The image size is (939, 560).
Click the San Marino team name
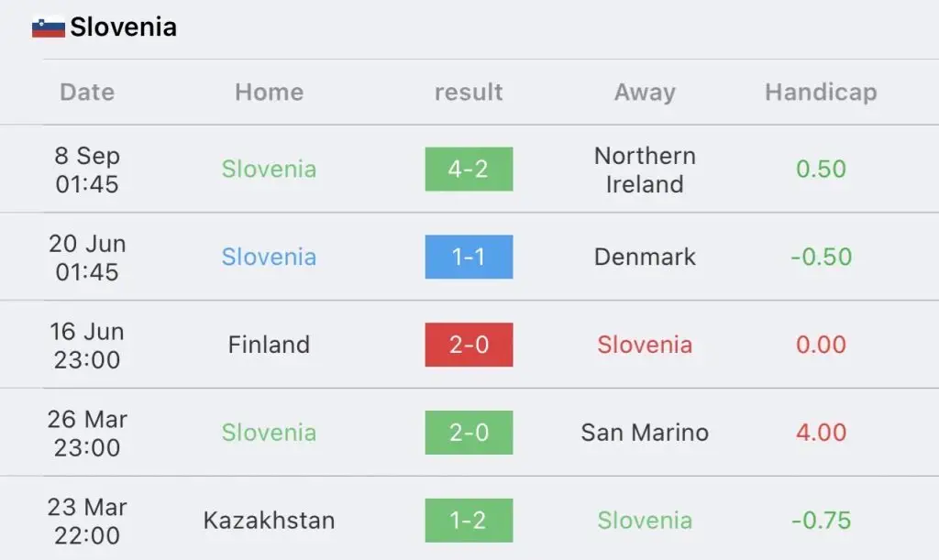click(x=645, y=433)
